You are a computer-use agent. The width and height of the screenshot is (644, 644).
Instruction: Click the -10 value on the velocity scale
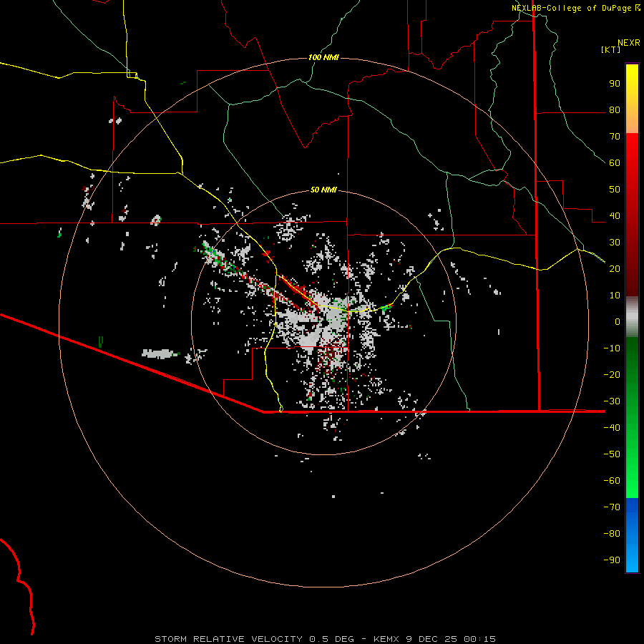[612, 348]
